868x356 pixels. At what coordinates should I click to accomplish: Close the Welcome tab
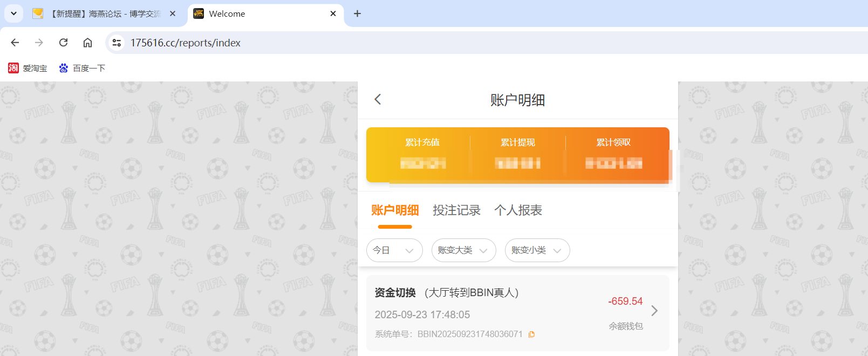[x=333, y=13]
